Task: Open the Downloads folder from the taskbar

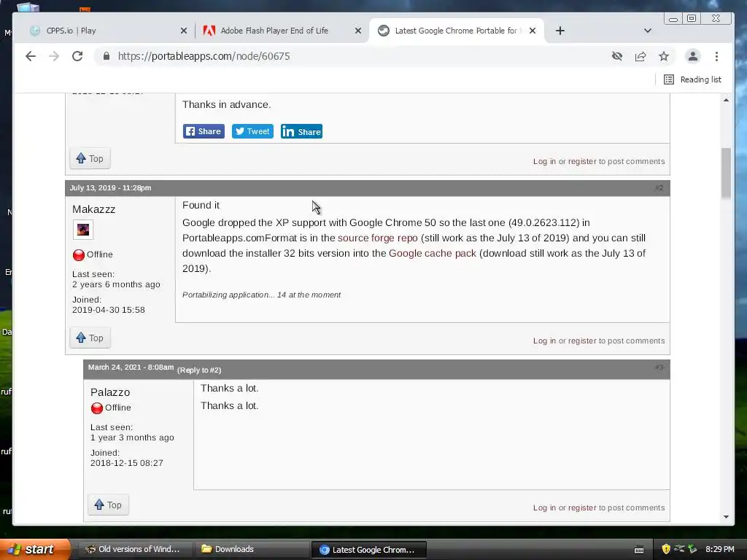Action: coord(252,549)
